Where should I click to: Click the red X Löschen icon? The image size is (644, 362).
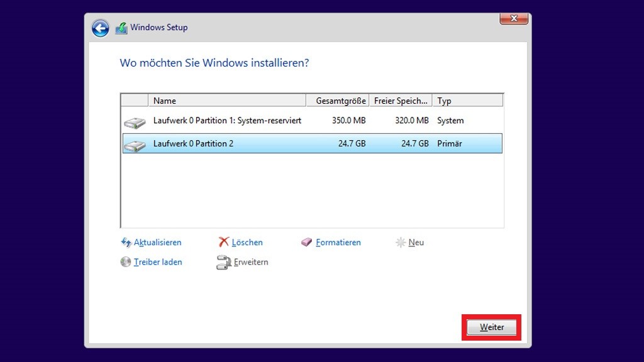[224, 242]
